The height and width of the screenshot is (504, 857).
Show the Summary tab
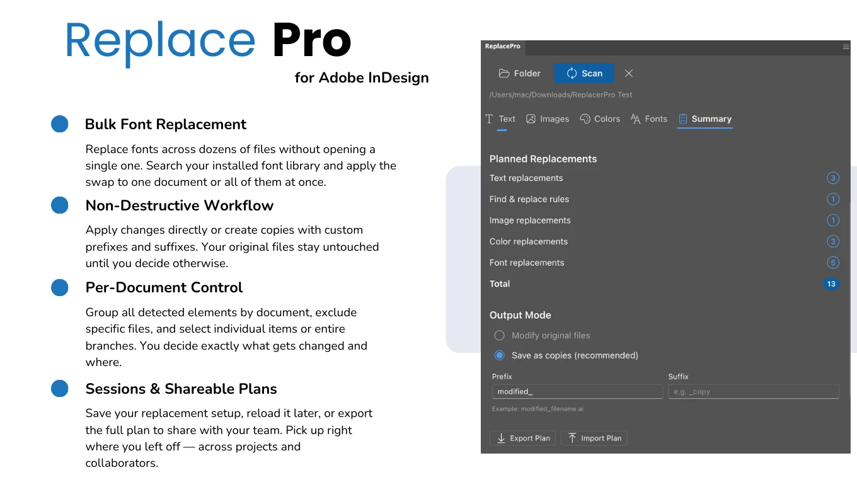(705, 119)
